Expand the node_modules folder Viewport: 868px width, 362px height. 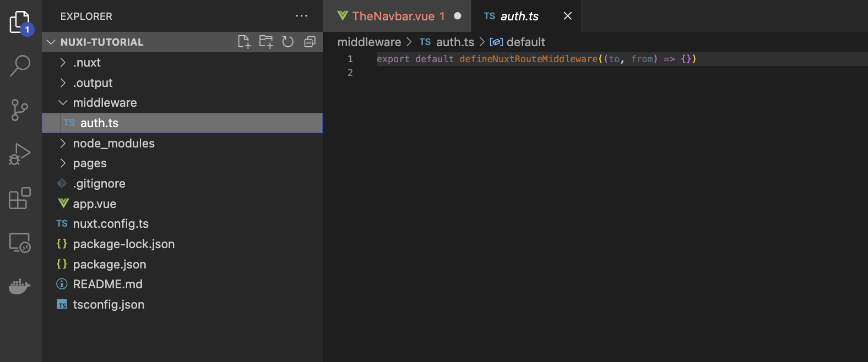[x=113, y=144]
